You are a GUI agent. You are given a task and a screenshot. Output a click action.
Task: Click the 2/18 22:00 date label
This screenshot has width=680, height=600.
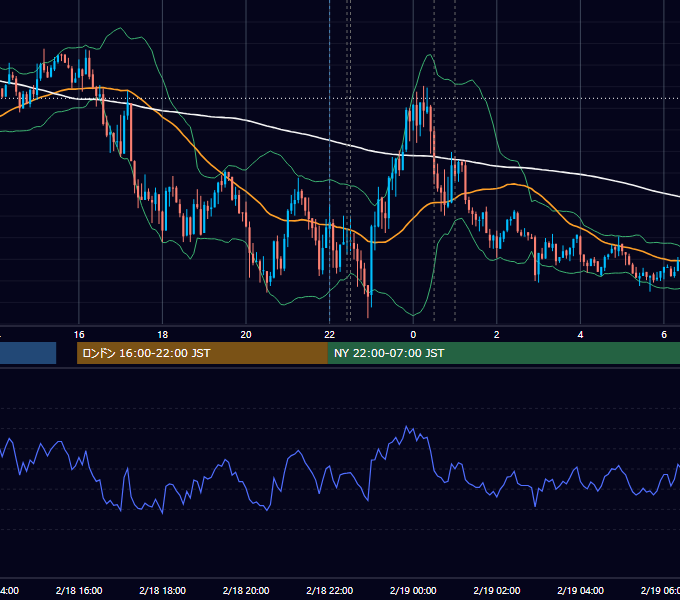(x=330, y=590)
